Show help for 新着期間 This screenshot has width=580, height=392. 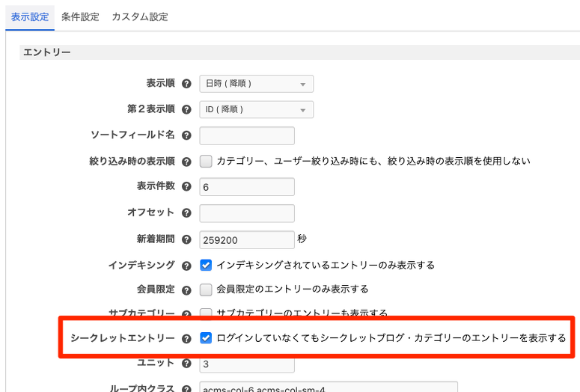pyautogui.click(x=186, y=239)
